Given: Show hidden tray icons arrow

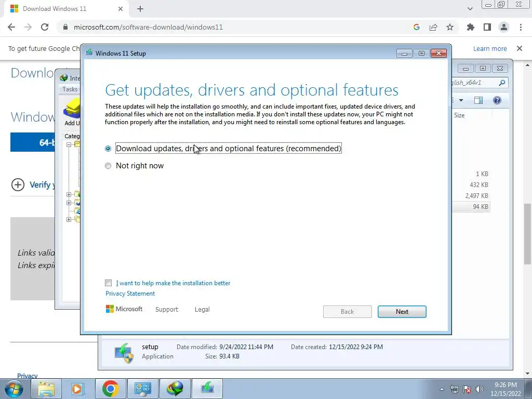Looking at the screenshot, I should [442, 389].
